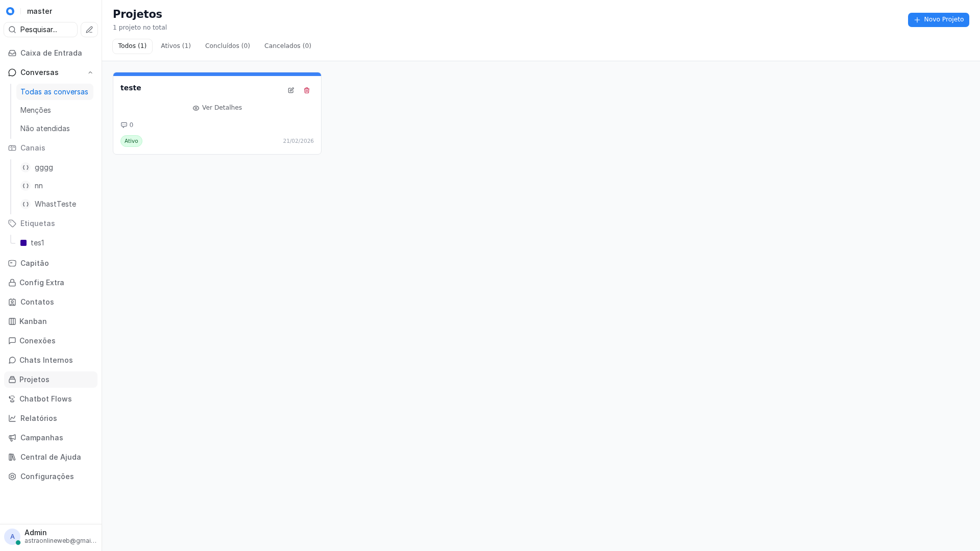Click the edit pencil on the teste project card
This screenshot has width=980, height=551.
[291, 90]
